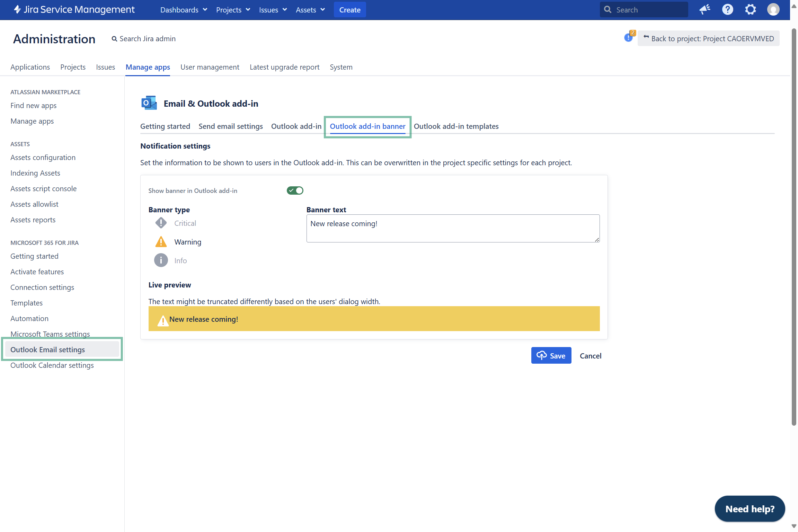The width and height of the screenshot is (798, 532).
Task: Expand the Assets dropdown menu
Action: click(310, 10)
